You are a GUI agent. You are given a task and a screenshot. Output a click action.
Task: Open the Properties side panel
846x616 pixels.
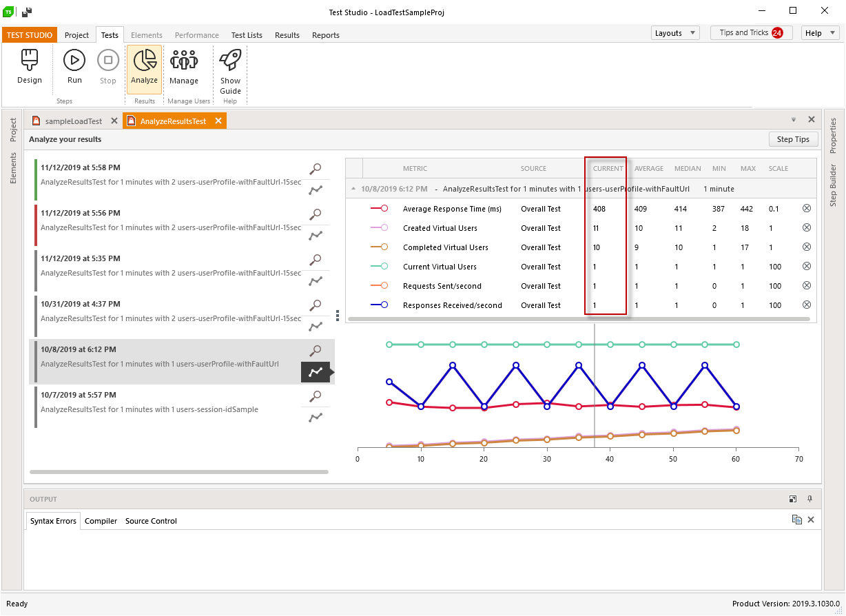click(833, 135)
